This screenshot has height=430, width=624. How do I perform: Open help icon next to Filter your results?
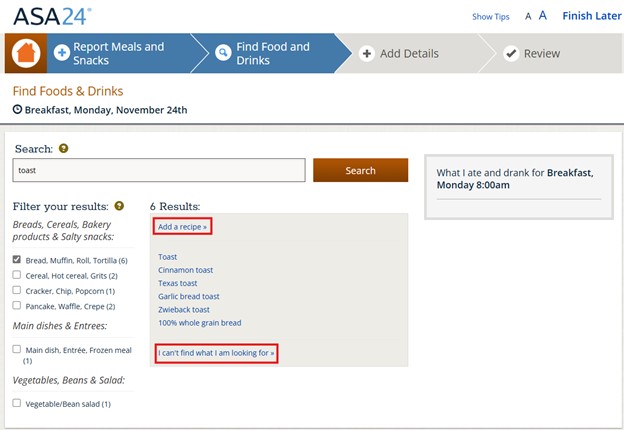(x=119, y=206)
